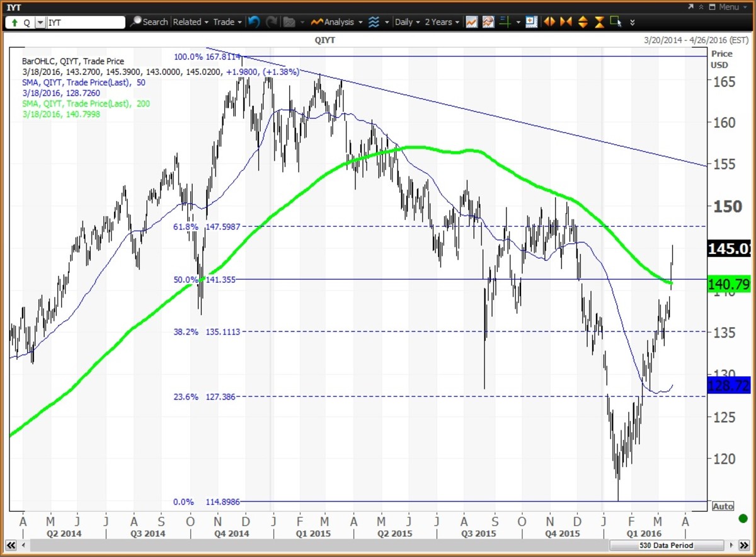Select the 100.0% 167.8114 Fibonacci label
The image size is (756, 557).
tap(207, 57)
